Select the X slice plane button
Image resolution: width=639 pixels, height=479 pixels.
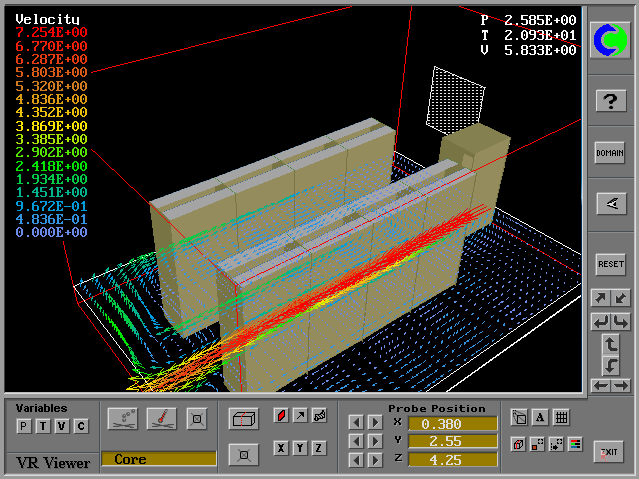click(x=281, y=448)
